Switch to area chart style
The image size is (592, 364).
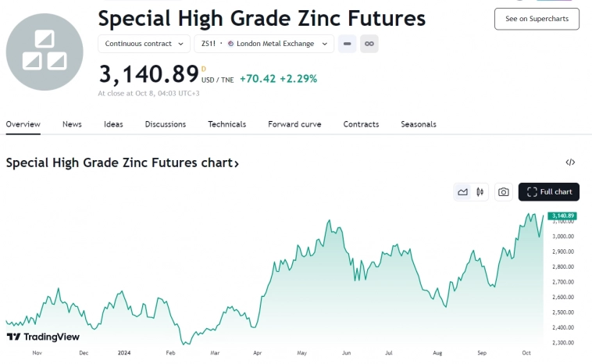[462, 192]
